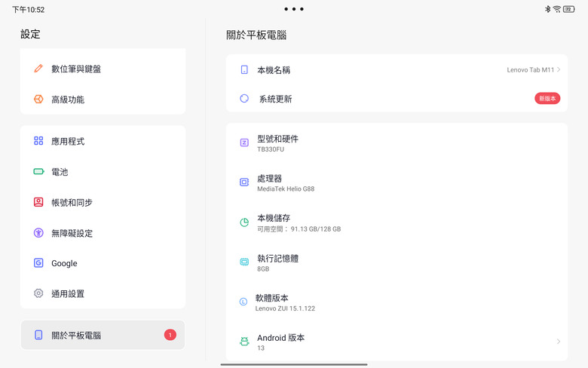588x368 pixels.
Task: Open 電池 settings
Action: (103, 172)
